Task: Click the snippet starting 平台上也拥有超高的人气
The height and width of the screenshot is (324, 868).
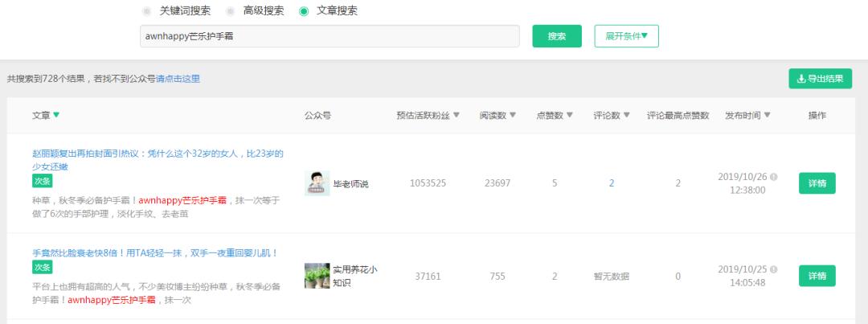Action: click(x=157, y=293)
